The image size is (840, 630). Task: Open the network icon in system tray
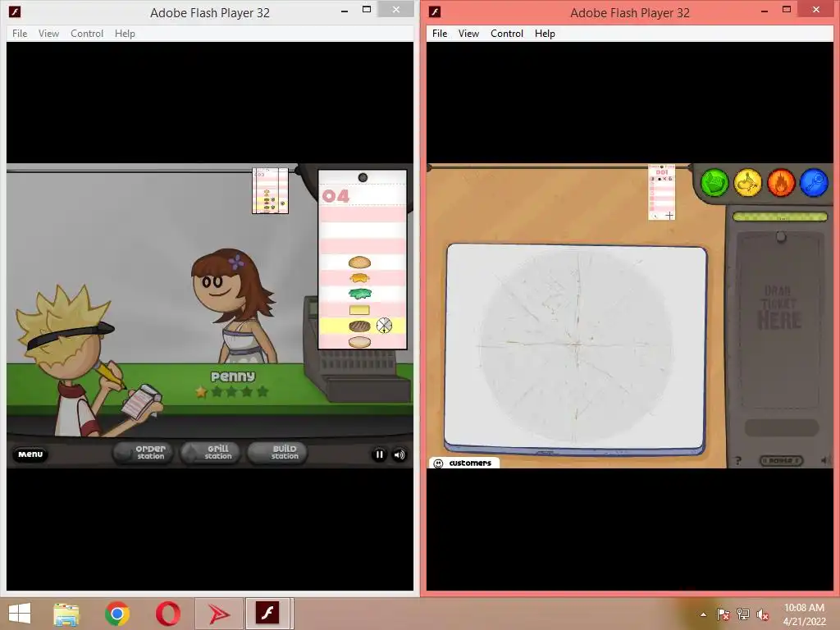[x=743, y=614]
